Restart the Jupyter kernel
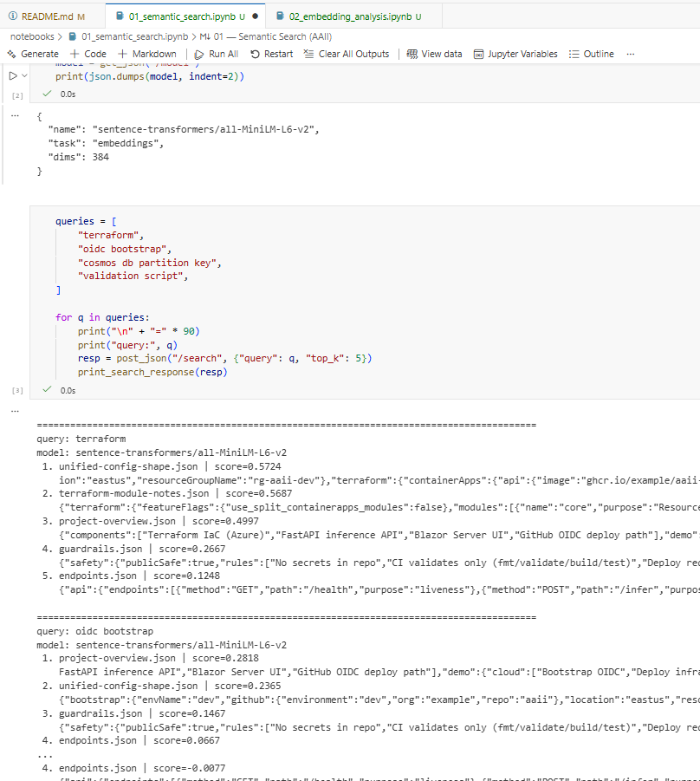This screenshot has height=781, width=700. coord(271,53)
